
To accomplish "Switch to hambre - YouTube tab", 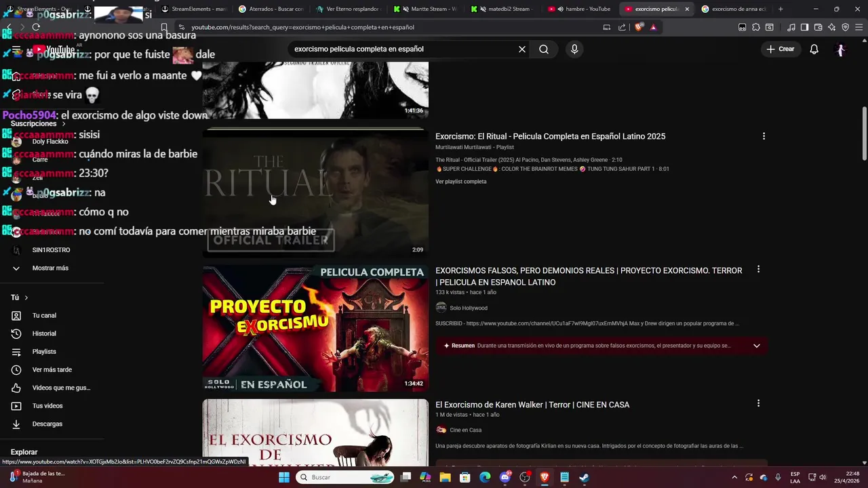I will 580,9.
